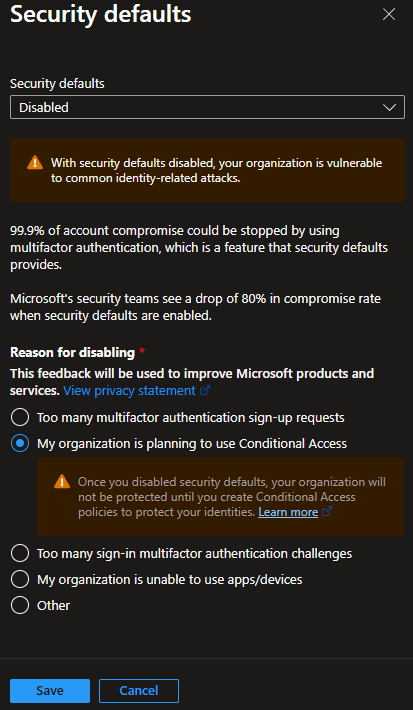Image resolution: width=413 pixels, height=710 pixels.
Task: Select Too many sign-in multifactor authentication challenges
Action: click(x=20, y=553)
